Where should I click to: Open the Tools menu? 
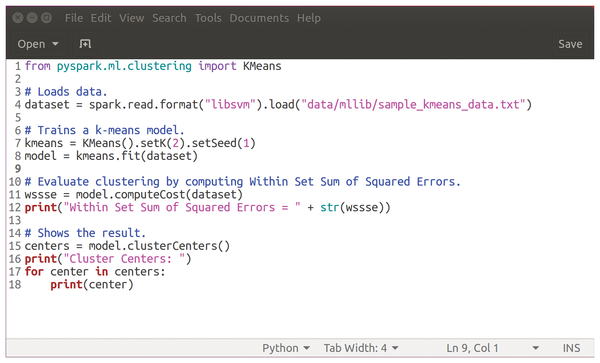pyautogui.click(x=208, y=18)
